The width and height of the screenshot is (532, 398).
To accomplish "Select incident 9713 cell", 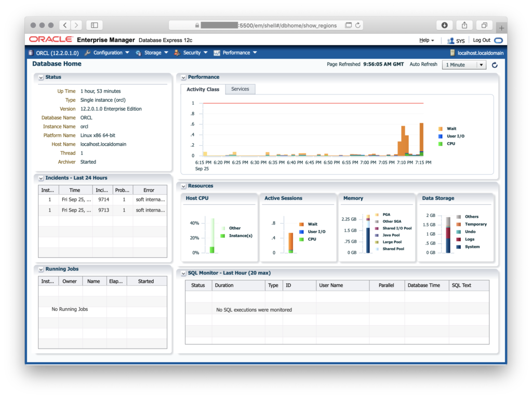I will tap(103, 210).
